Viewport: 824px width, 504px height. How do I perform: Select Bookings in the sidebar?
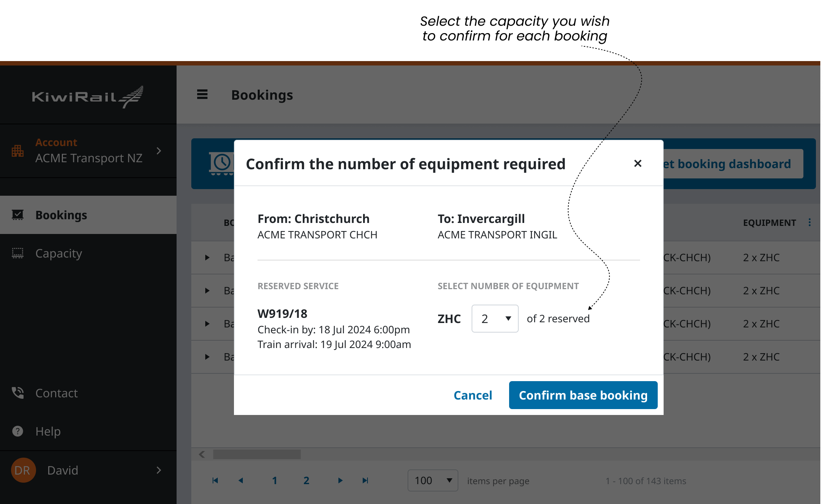[61, 215]
